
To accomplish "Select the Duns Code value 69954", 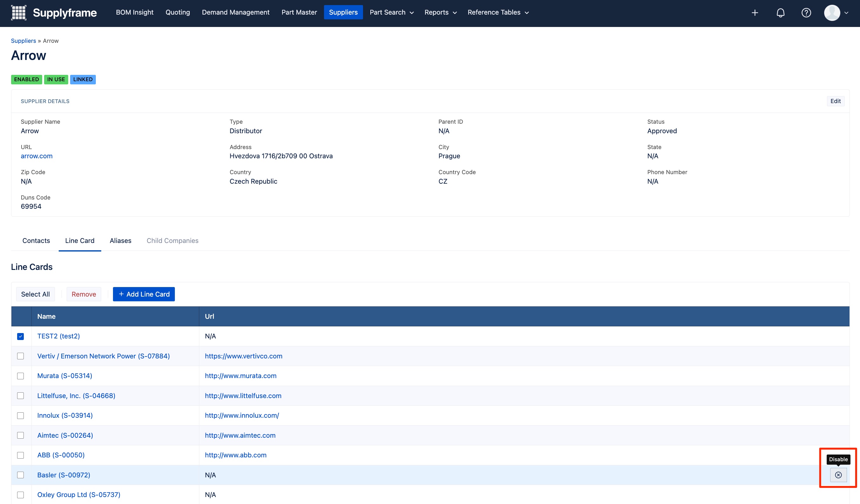I will click(x=31, y=206).
